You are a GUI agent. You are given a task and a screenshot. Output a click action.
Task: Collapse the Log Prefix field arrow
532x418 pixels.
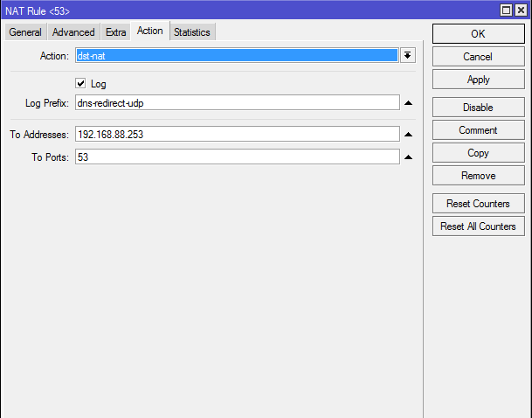tap(409, 103)
